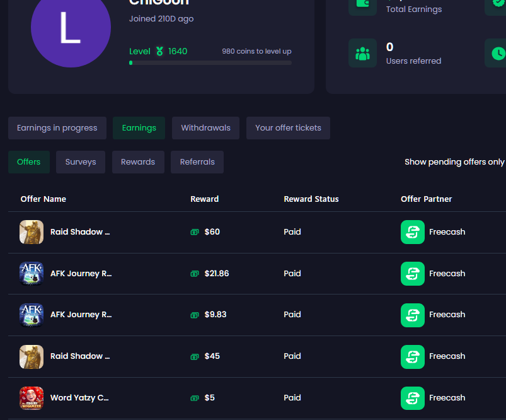Click the $45 reward amount

(212, 356)
